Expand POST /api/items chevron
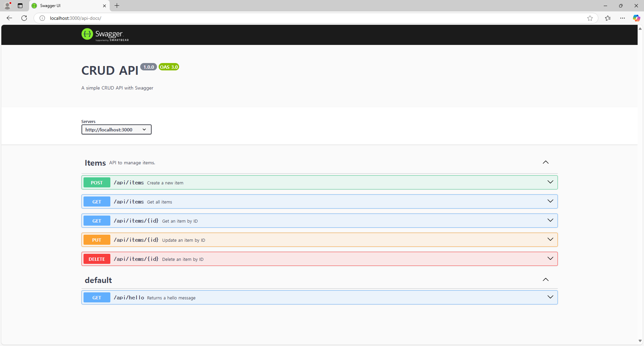644x346 pixels. coord(550,182)
